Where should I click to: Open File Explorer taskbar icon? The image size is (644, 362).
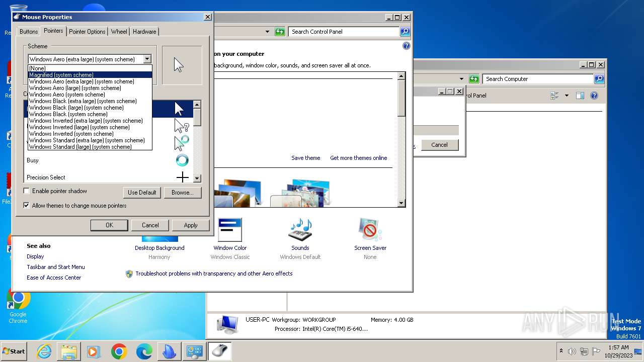pyautogui.click(x=69, y=351)
